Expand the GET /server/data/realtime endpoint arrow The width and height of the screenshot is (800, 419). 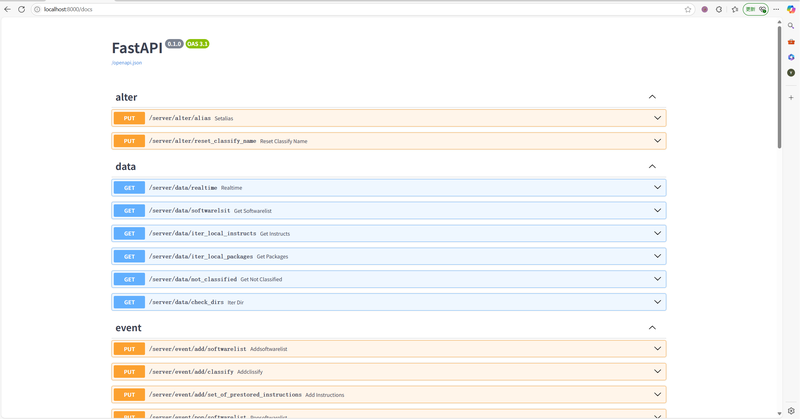click(x=657, y=187)
